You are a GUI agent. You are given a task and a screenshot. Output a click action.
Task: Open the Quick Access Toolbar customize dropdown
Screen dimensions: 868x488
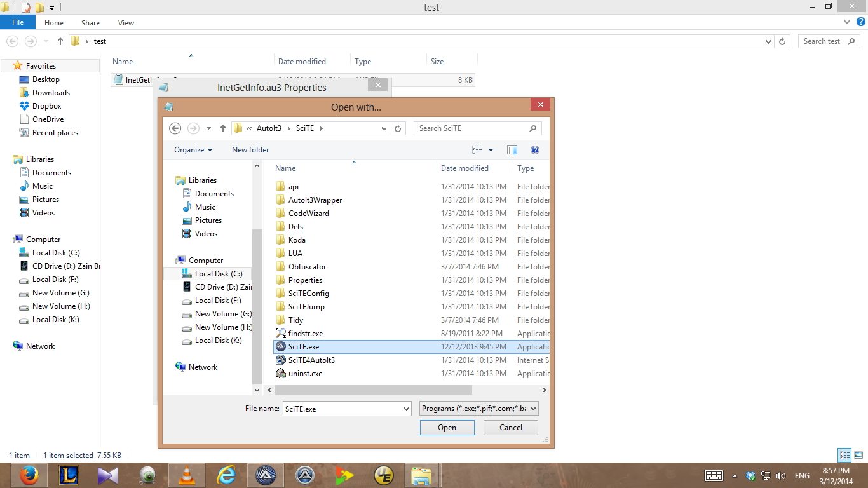click(x=51, y=8)
